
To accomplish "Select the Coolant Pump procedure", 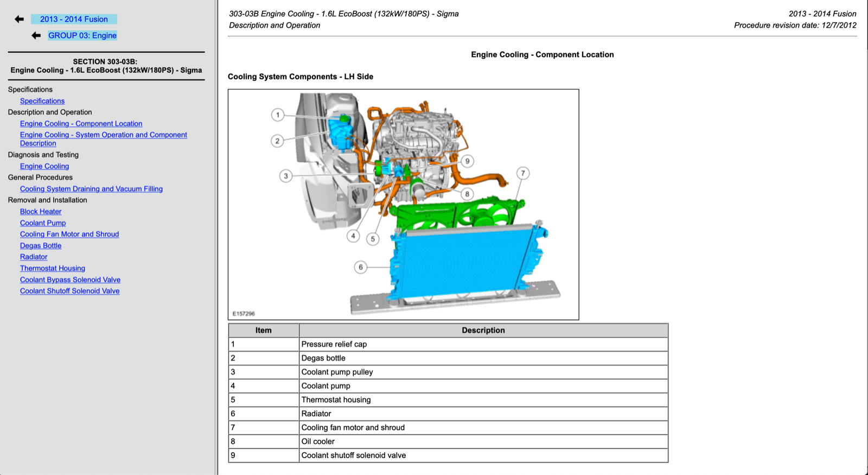I will pyautogui.click(x=43, y=223).
